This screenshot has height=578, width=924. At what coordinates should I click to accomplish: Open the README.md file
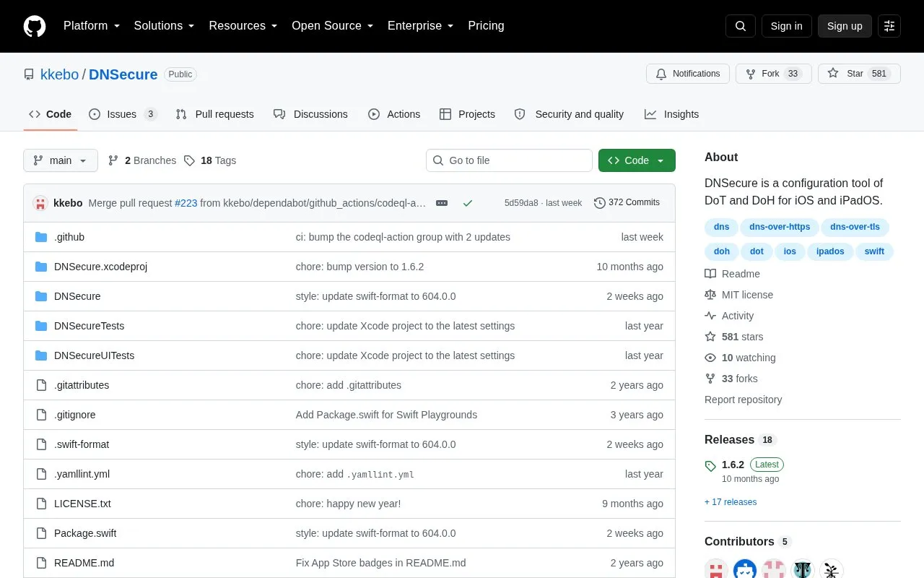point(84,563)
